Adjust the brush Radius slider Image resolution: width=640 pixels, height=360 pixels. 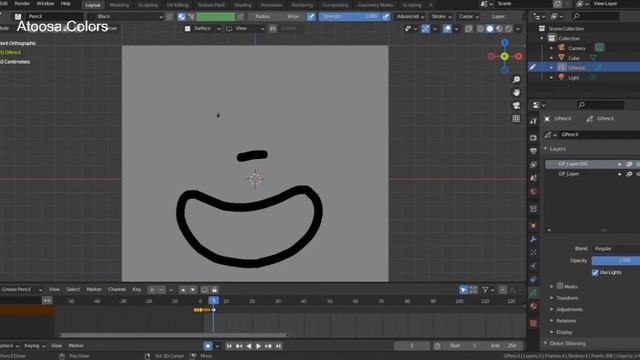click(x=276, y=16)
